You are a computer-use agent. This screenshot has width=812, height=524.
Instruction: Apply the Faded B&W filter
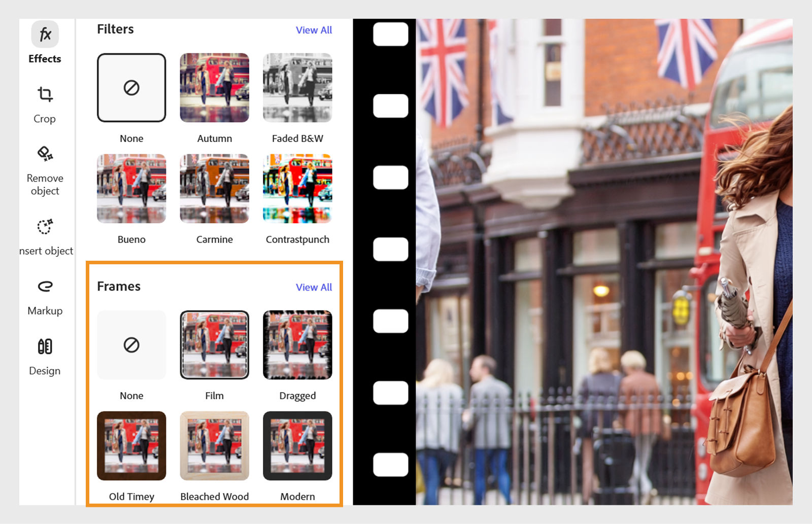coord(297,87)
